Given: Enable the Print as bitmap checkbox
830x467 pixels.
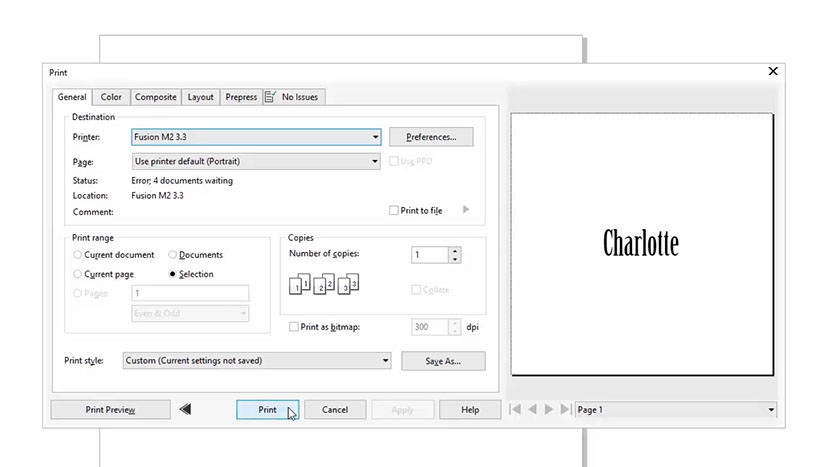Looking at the screenshot, I should [294, 327].
